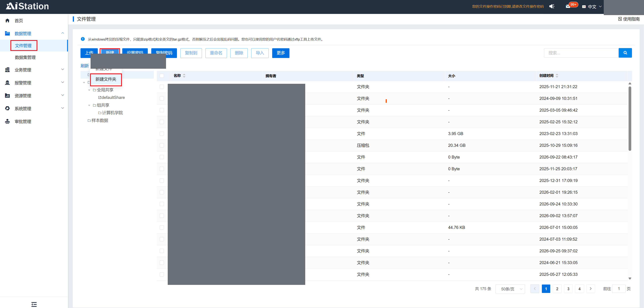Click the 更多 button

click(281, 53)
